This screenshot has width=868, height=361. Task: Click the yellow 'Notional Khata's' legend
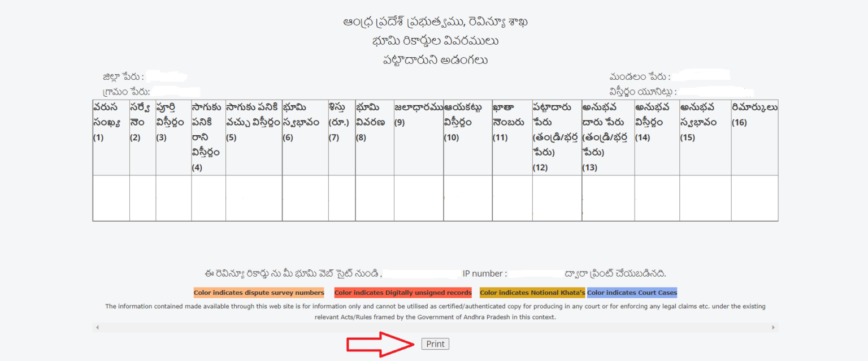532,293
